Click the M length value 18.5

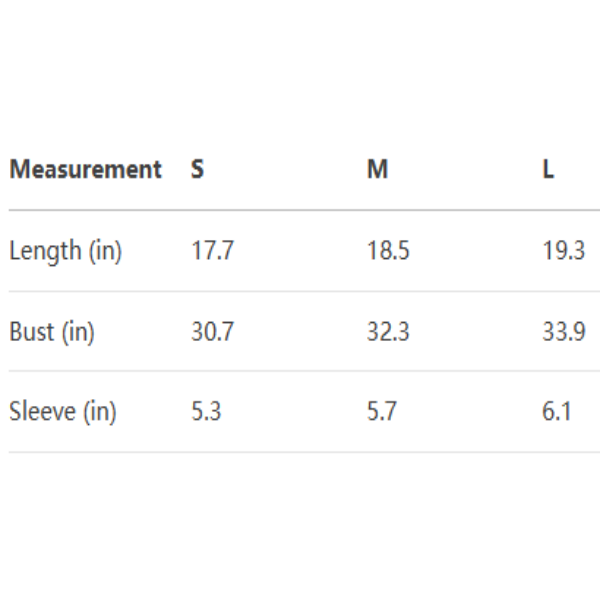388,251
